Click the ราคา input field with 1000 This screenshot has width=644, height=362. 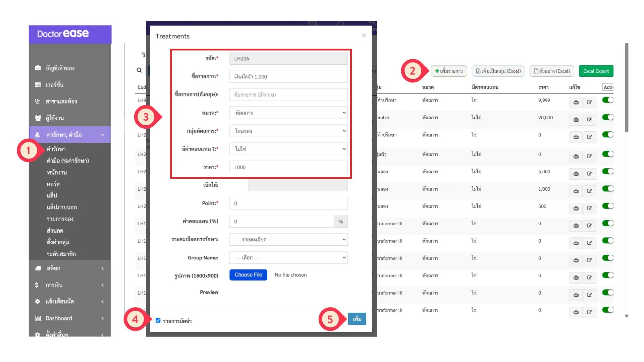[288, 167]
